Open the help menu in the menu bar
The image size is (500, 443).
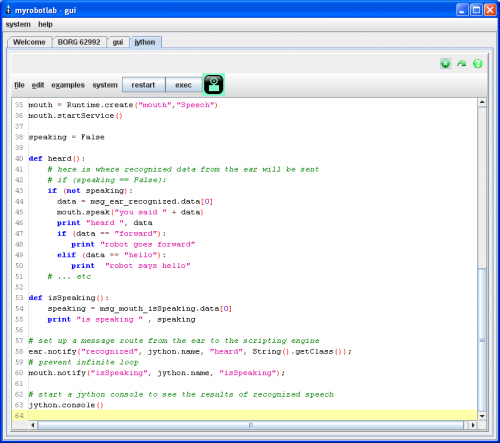[x=45, y=24]
